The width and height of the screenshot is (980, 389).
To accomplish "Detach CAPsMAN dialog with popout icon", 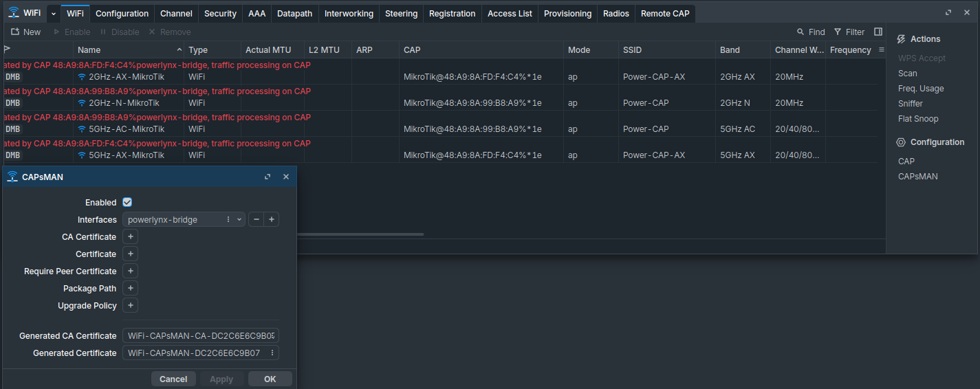I will 268,177.
